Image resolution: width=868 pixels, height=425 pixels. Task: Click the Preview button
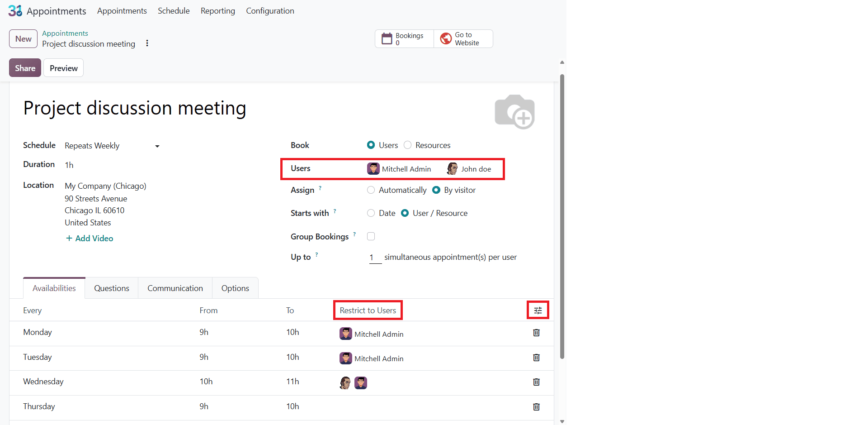[x=64, y=68]
